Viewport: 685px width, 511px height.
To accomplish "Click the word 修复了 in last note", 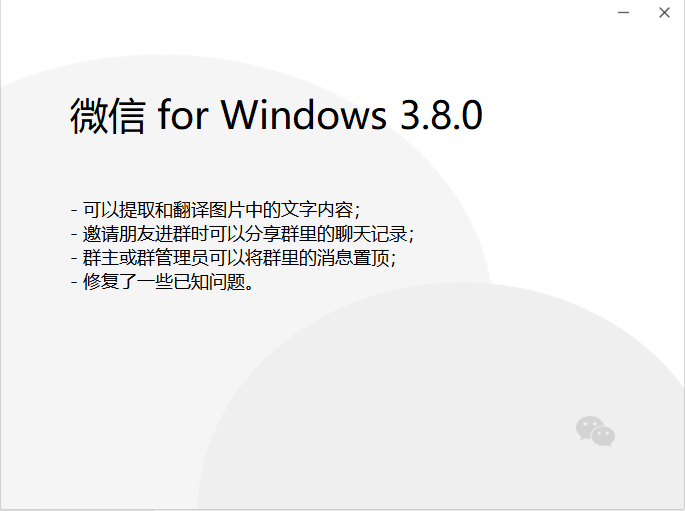I will click(x=110, y=282).
